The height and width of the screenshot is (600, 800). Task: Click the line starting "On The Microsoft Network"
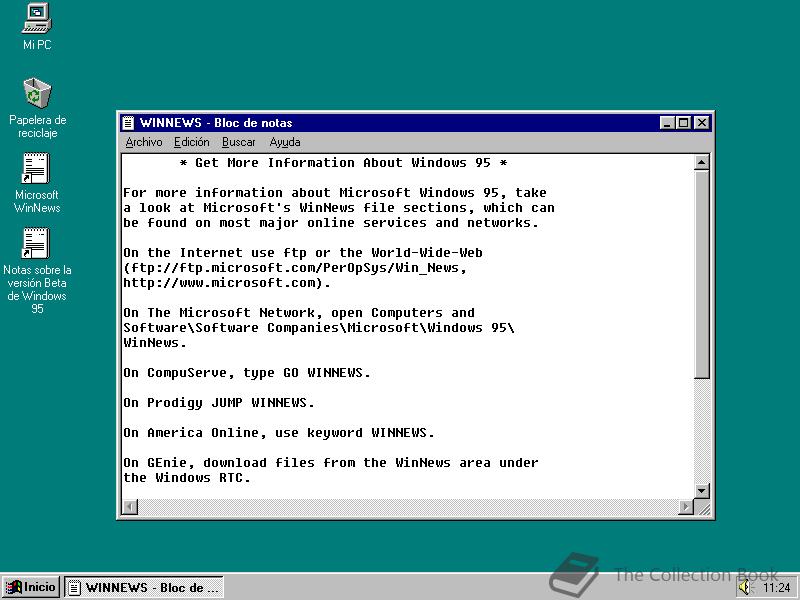coord(299,313)
